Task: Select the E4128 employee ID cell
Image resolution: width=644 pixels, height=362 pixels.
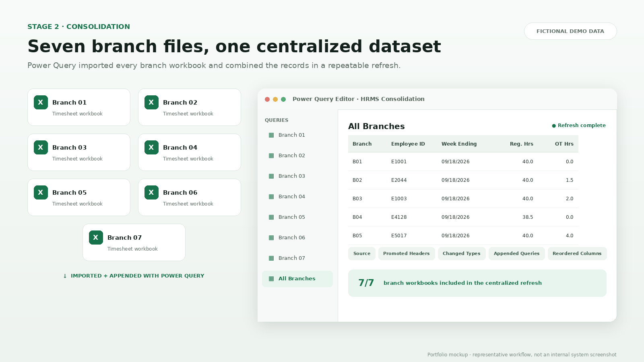Action: coord(399,217)
